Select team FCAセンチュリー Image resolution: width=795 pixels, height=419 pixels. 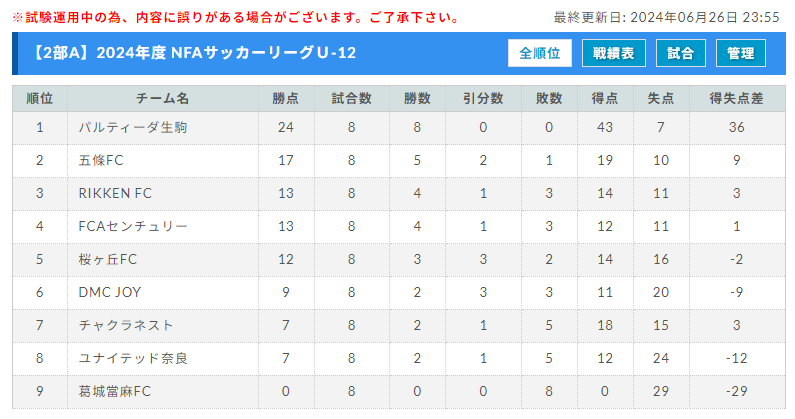[x=133, y=226]
